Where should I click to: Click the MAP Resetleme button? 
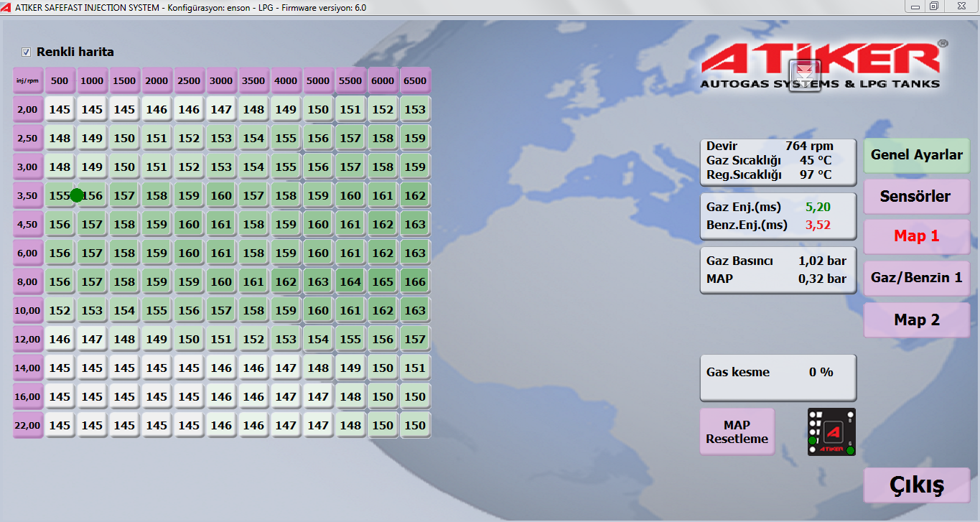737,432
